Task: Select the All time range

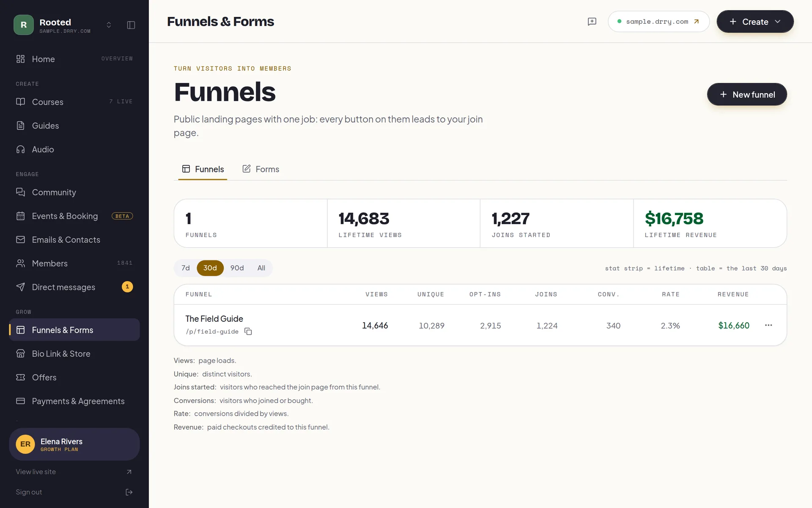Action: point(261,268)
